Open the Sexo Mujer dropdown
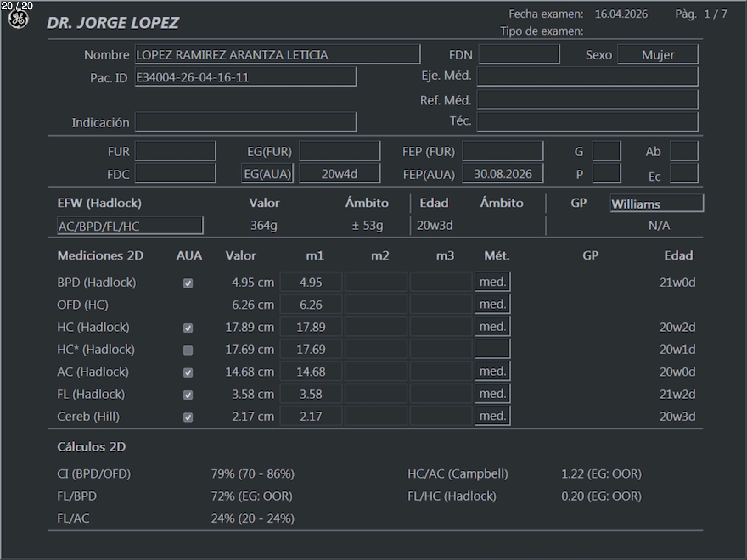The width and height of the screenshot is (747, 560). coord(657,55)
